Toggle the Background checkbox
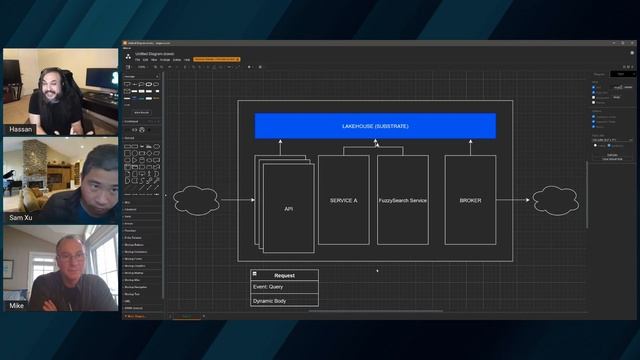Viewport: 640px width, 360px height. pyautogui.click(x=593, y=98)
